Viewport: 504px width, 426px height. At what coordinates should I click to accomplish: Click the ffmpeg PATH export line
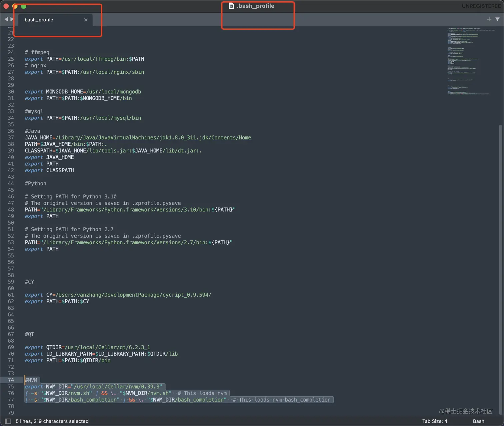(x=85, y=59)
